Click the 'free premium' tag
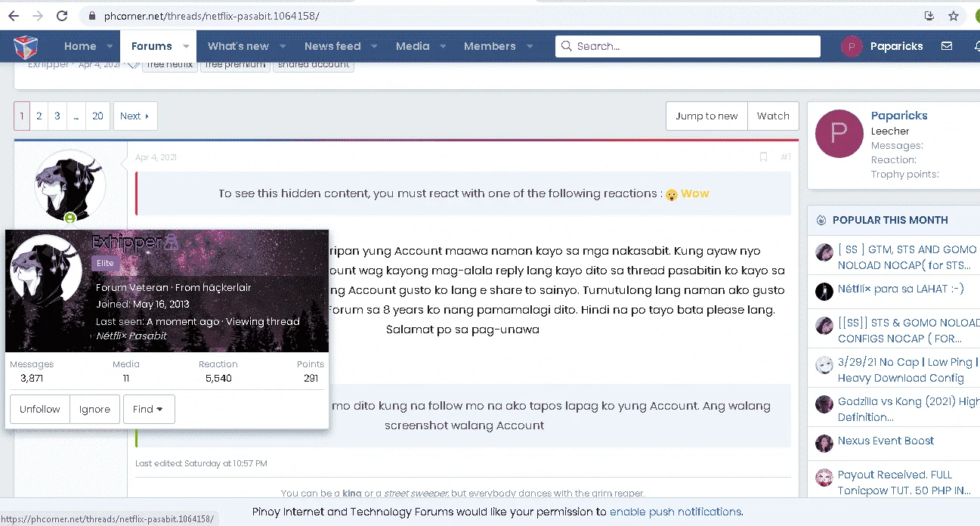The image size is (980, 526). [235, 65]
